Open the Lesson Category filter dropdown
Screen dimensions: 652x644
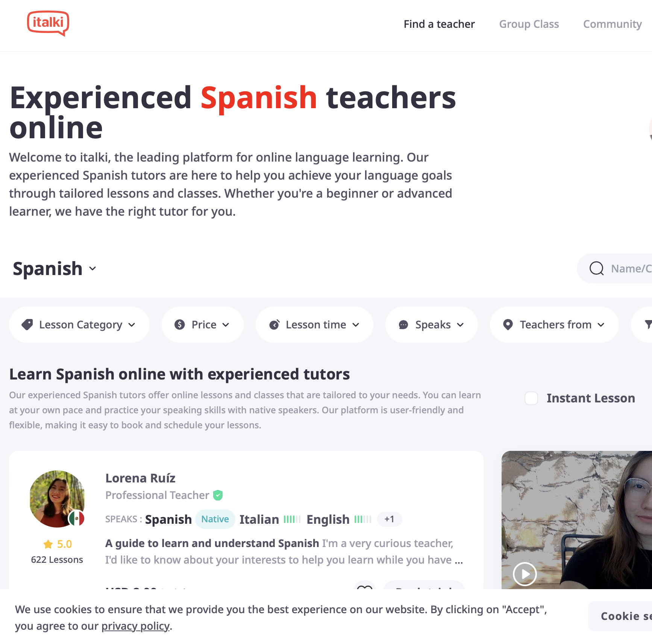(79, 325)
